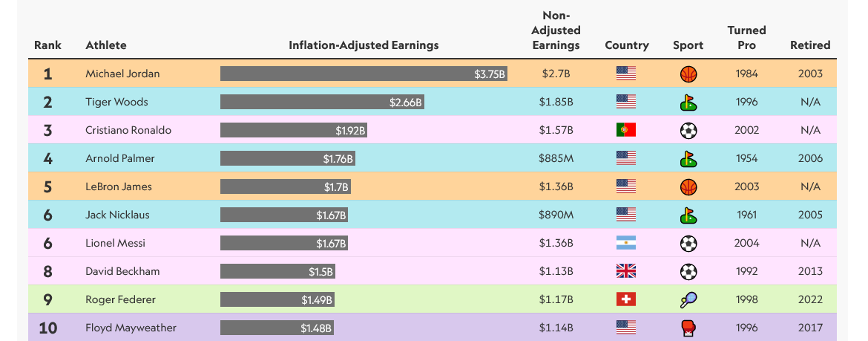Click the Turned Pro column header
Screen dimensions: 868x341
(x=746, y=38)
